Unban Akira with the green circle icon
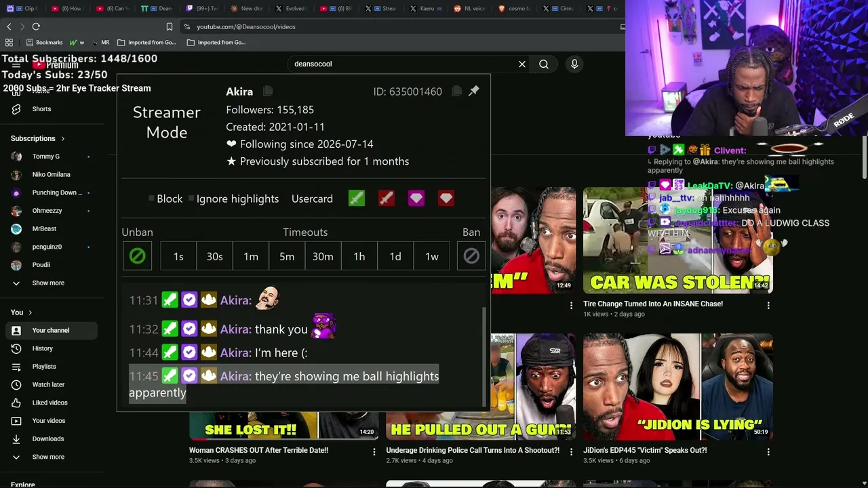Image resolution: width=868 pixels, height=488 pixels. [x=137, y=256]
